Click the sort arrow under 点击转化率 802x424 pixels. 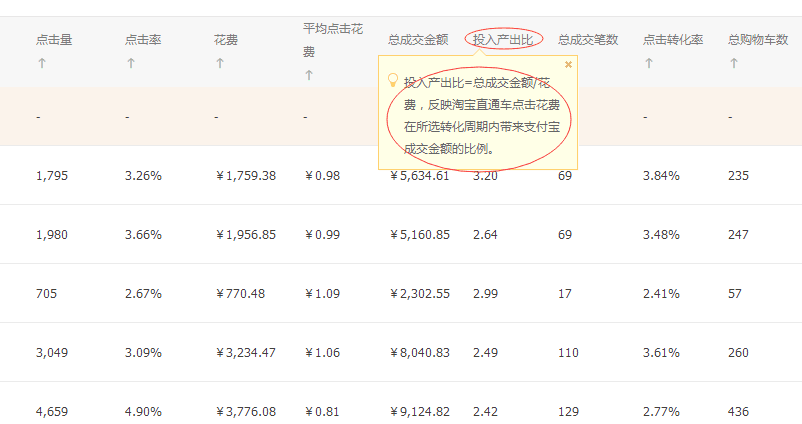coord(649,63)
